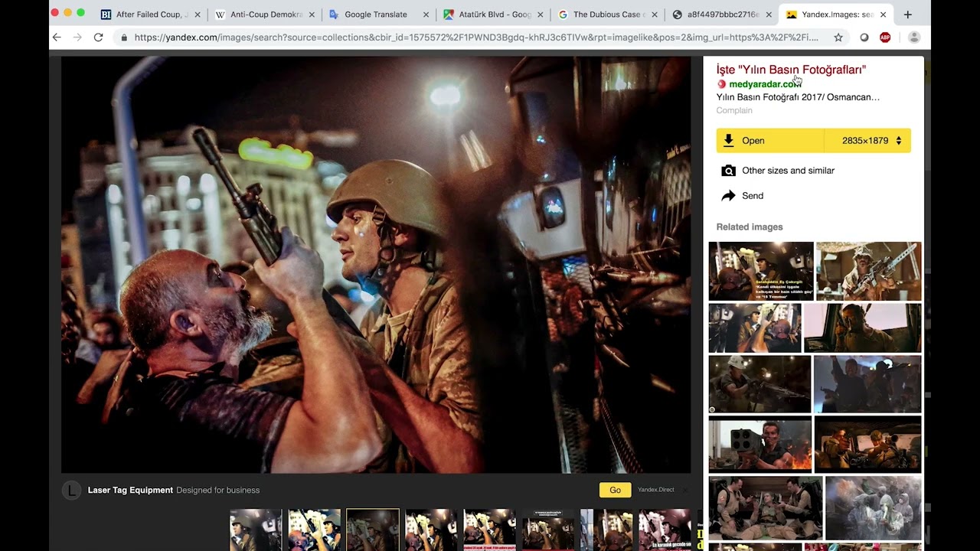
Task: Click the download icon on the Open button
Action: 729,140
